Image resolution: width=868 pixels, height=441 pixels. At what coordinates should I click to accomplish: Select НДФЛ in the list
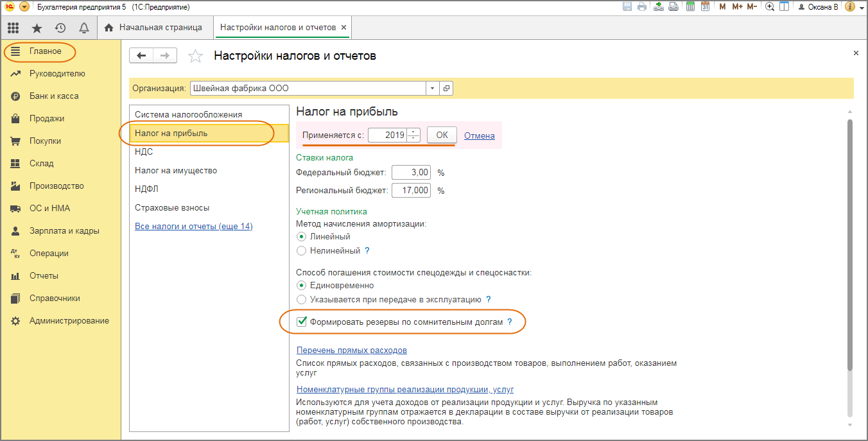point(209,189)
